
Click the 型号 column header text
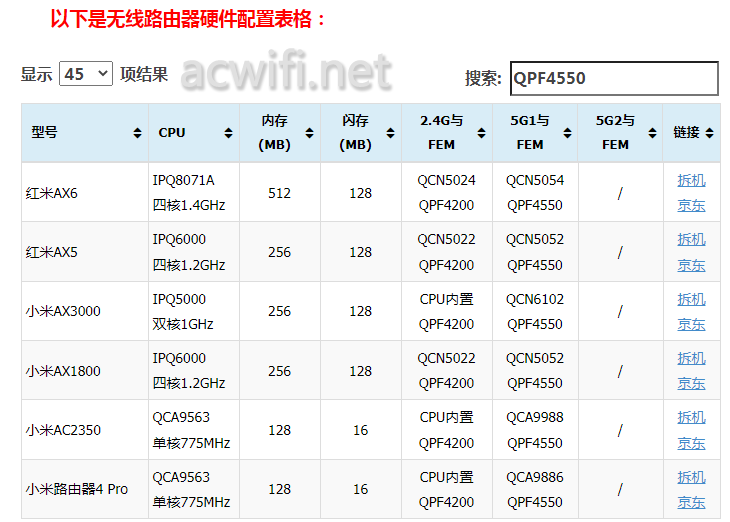tap(44, 133)
